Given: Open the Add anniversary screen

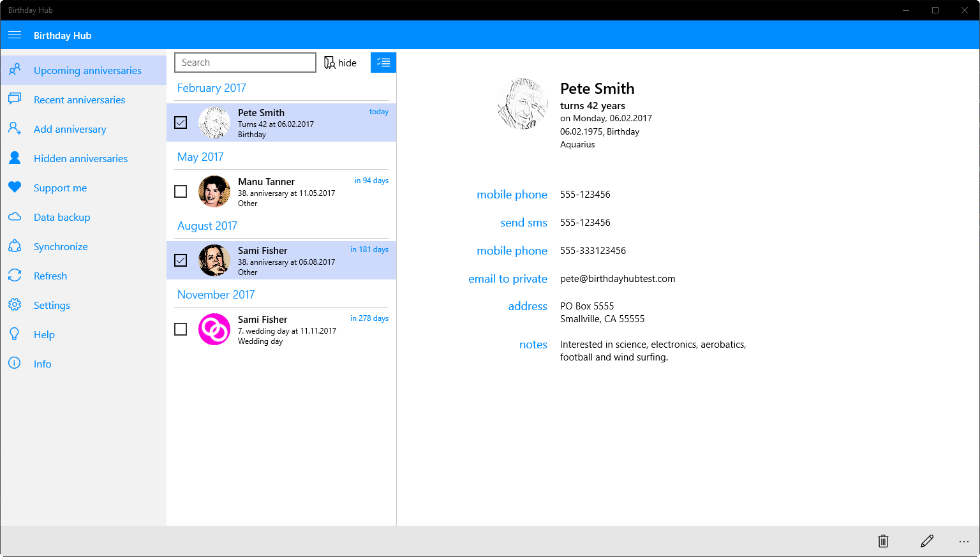Looking at the screenshot, I should tap(70, 129).
